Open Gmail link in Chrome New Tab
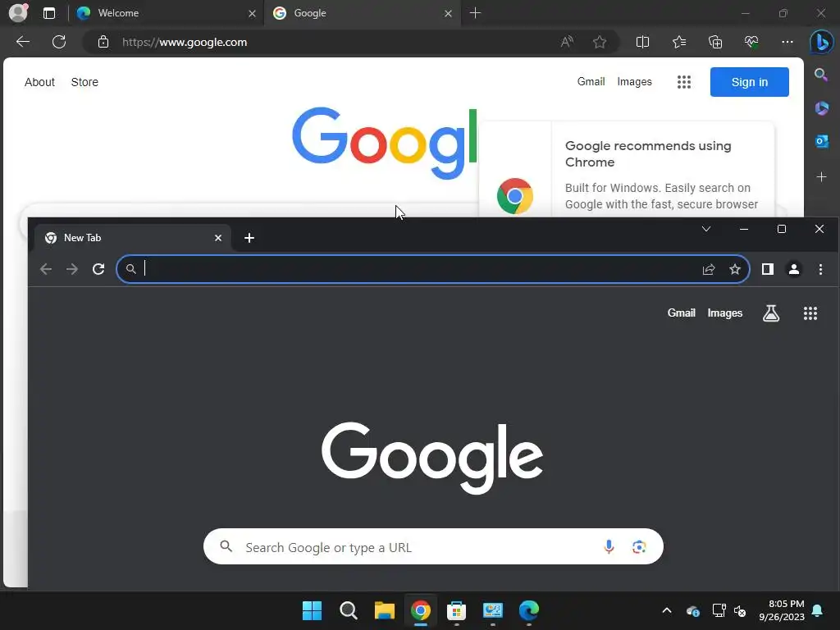The height and width of the screenshot is (630, 840). 681,313
